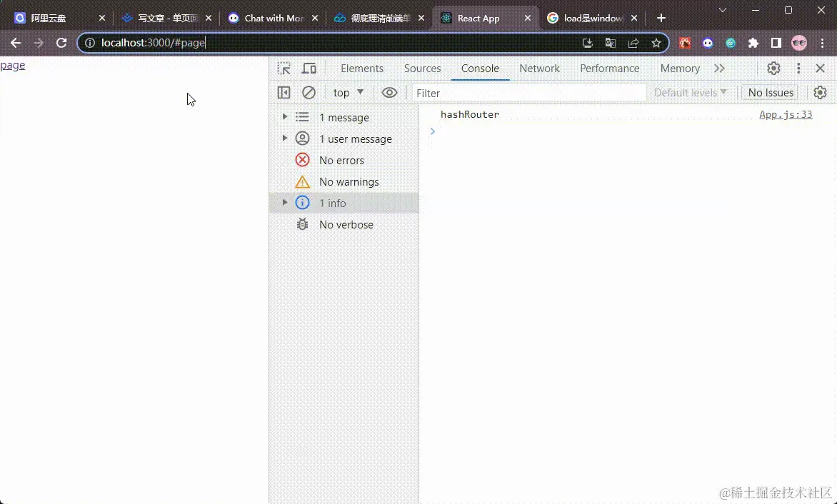Open Default levels dropdown
The width and height of the screenshot is (837, 504).
[x=690, y=93]
